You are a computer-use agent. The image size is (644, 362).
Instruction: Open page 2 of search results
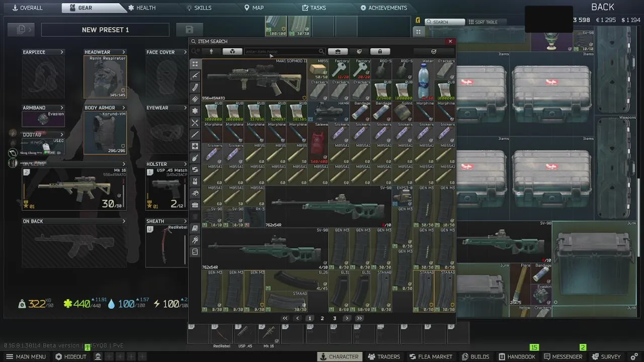(322, 318)
